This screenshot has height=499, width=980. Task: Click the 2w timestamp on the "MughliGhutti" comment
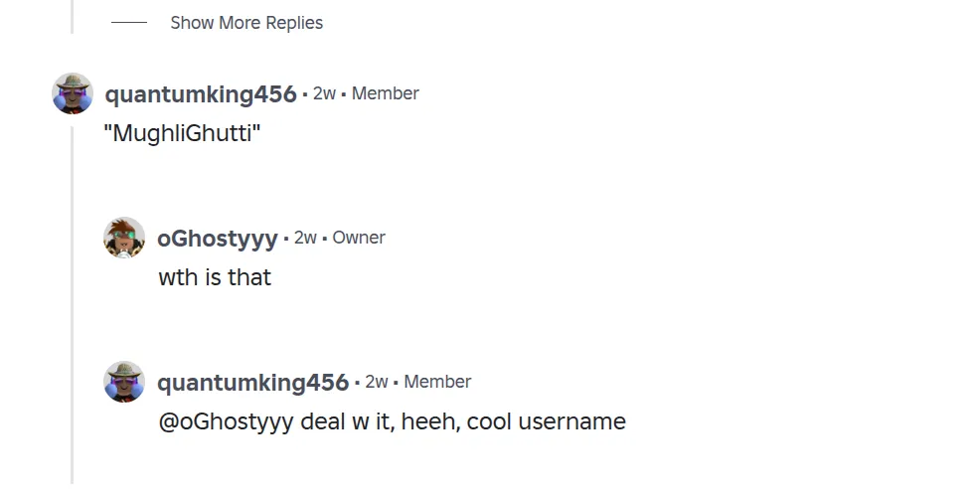(x=324, y=93)
